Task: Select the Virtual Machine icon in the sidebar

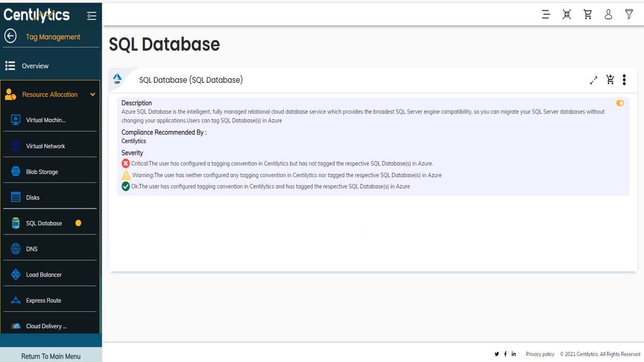Action: [x=16, y=120]
